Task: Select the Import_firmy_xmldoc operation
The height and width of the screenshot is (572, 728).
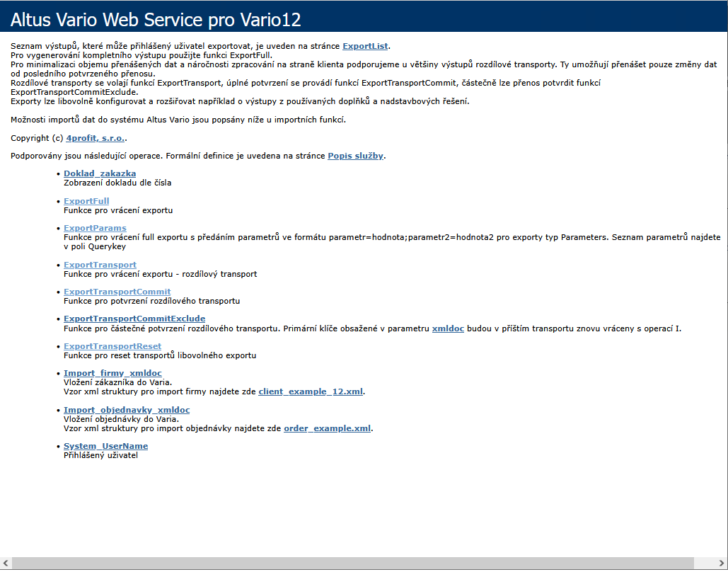Action: click(x=112, y=373)
